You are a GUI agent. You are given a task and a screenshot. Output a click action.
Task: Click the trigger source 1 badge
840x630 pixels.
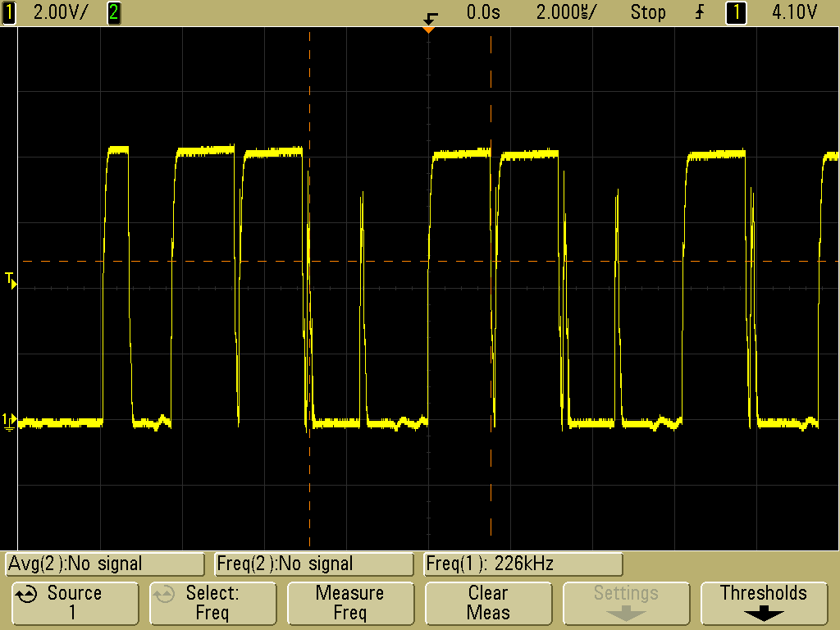click(x=736, y=12)
